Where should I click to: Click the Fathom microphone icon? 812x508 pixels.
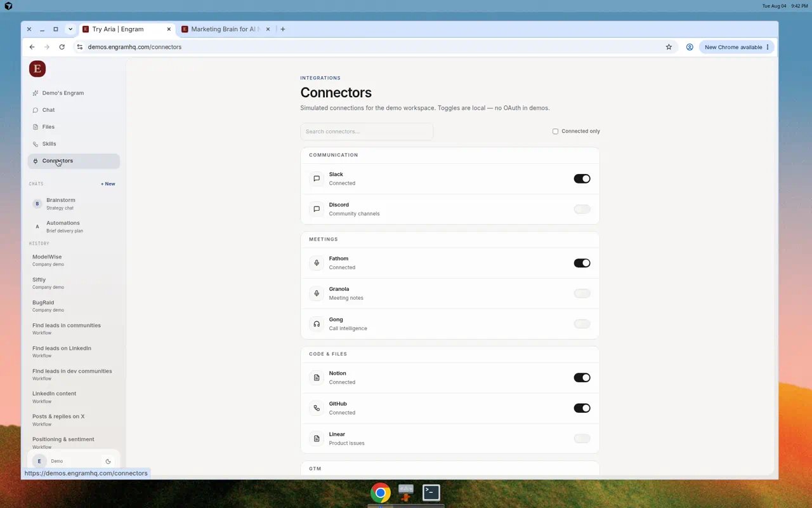(317, 263)
